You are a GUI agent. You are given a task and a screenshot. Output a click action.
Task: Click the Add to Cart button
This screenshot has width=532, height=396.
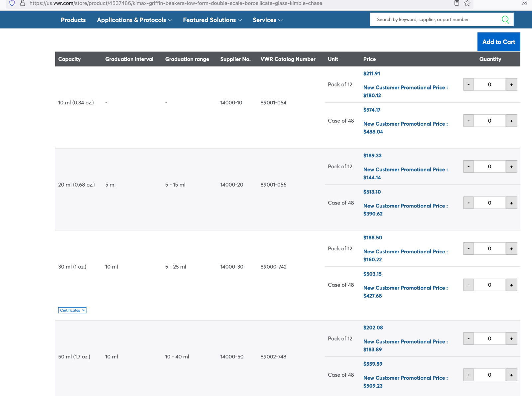click(x=499, y=42)
